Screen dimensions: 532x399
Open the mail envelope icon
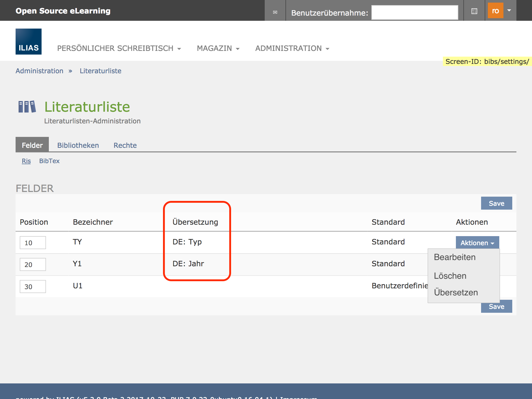275,12
